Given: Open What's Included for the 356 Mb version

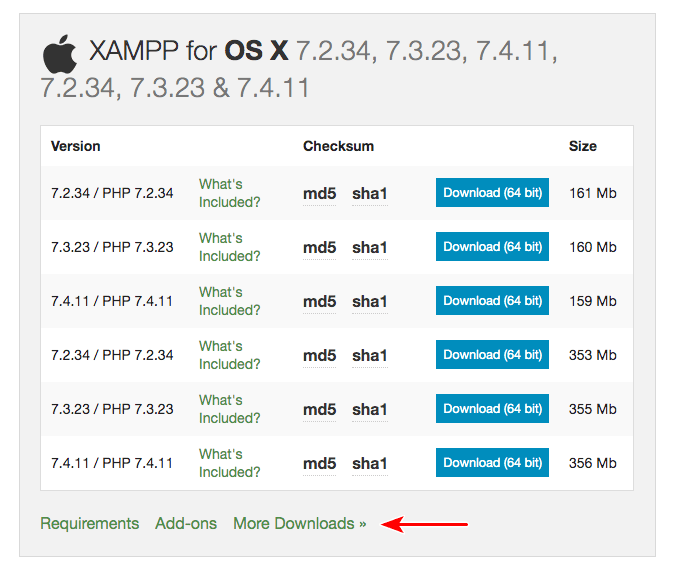Looking at the screenshot, I should [x=230, y=463].
